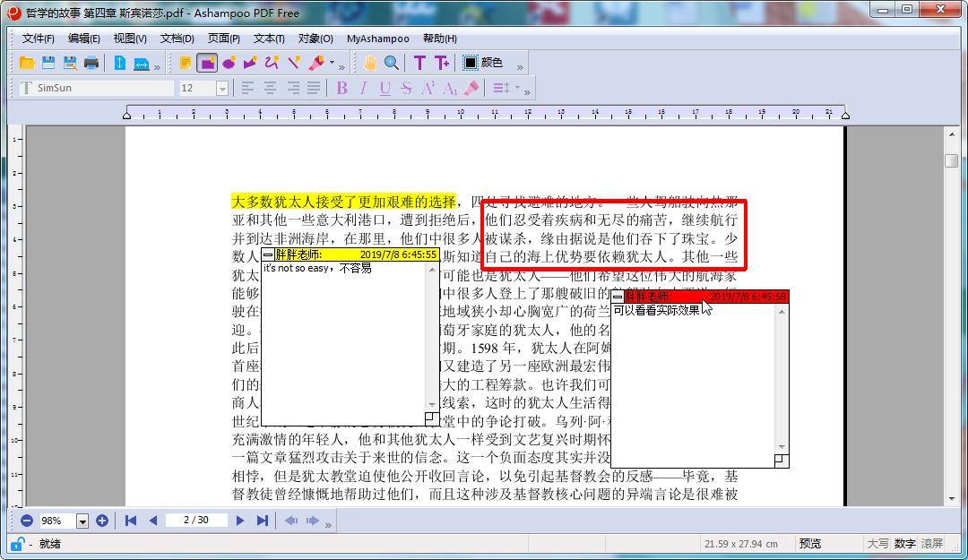The height and width of the screenshot is (560, 968).
Task: Select the polygon annotation tool
Action: tap(250, 63)
